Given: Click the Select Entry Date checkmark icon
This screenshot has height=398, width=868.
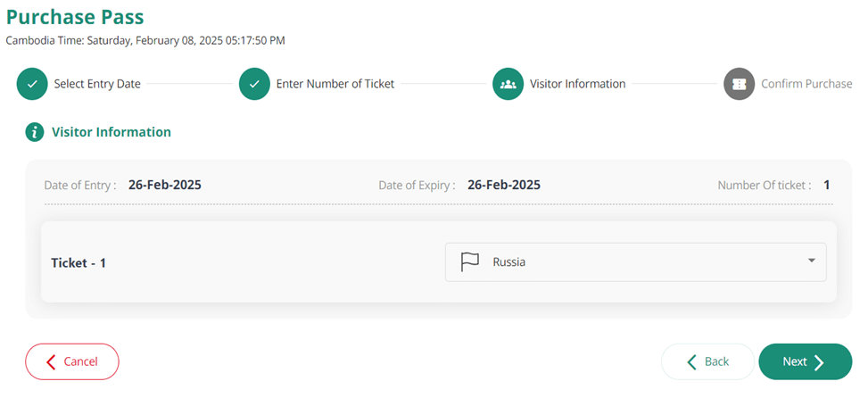Looking at the screenshot, I should 32,84.
